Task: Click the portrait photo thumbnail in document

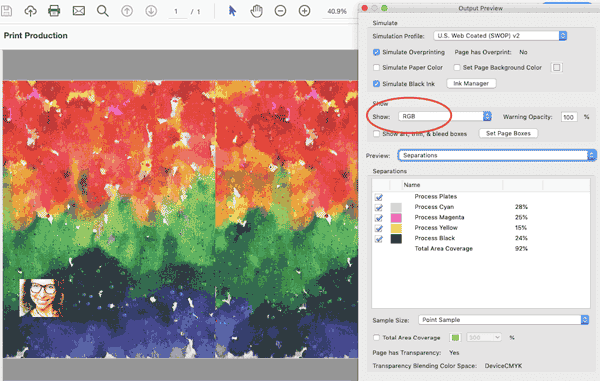Action: pyautogui.click(x=41, y=298)
